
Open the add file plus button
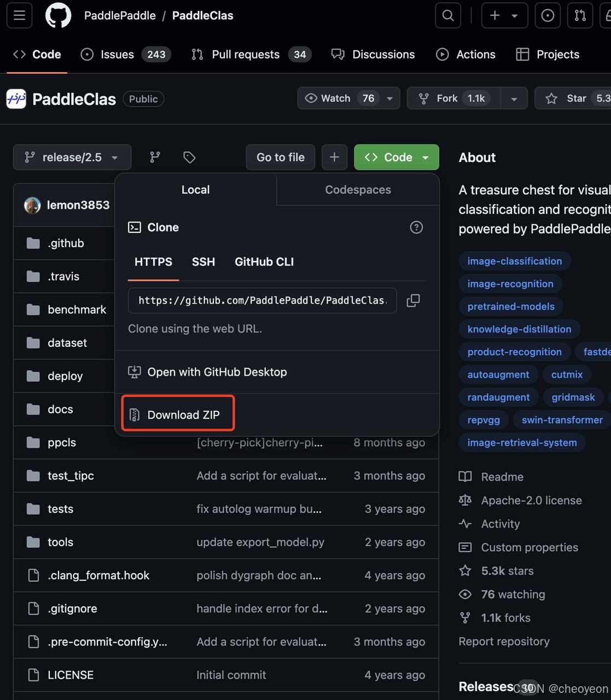click(x=334, y=157)
